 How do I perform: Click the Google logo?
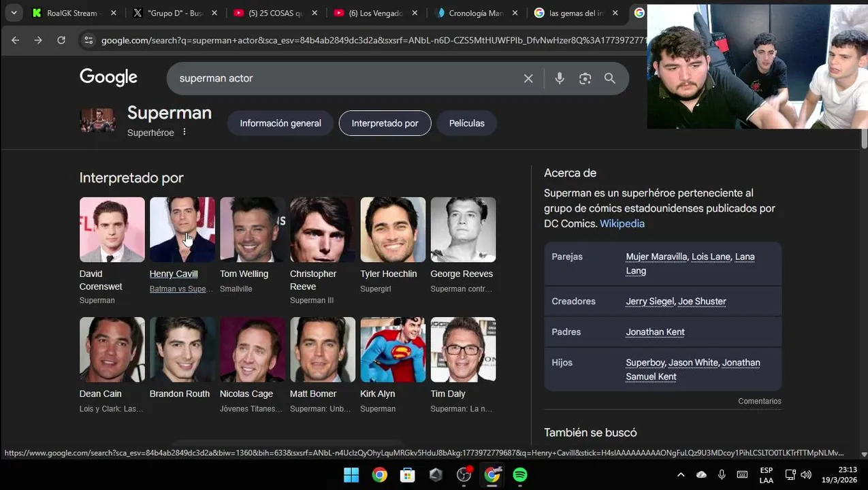[x=108, y=78]
